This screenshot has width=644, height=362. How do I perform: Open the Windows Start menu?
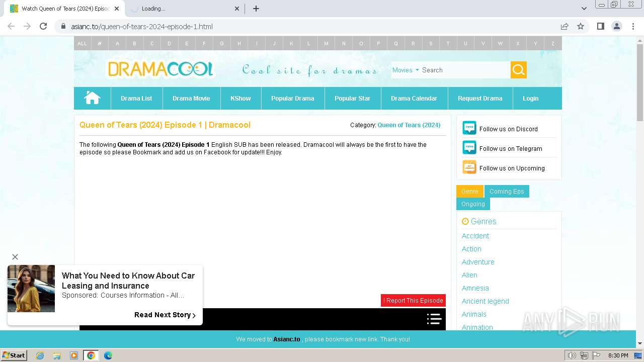coord(14,355)
